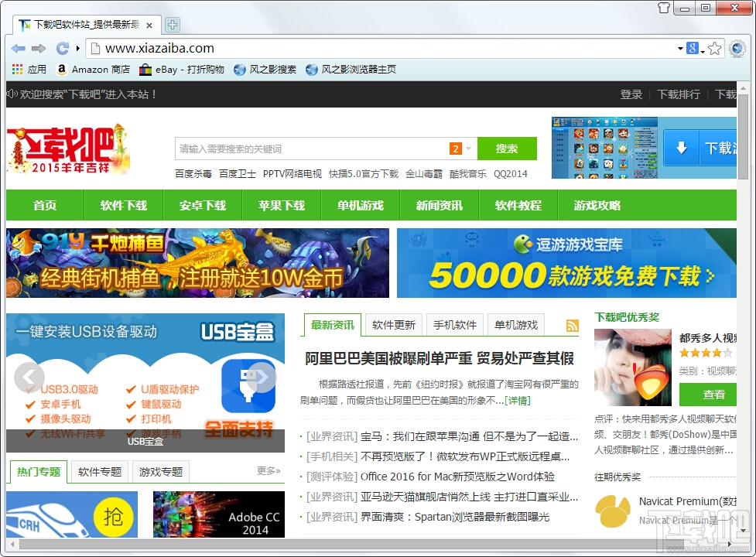Open 酷我音乐 hot keyword link

click(467, 174)
